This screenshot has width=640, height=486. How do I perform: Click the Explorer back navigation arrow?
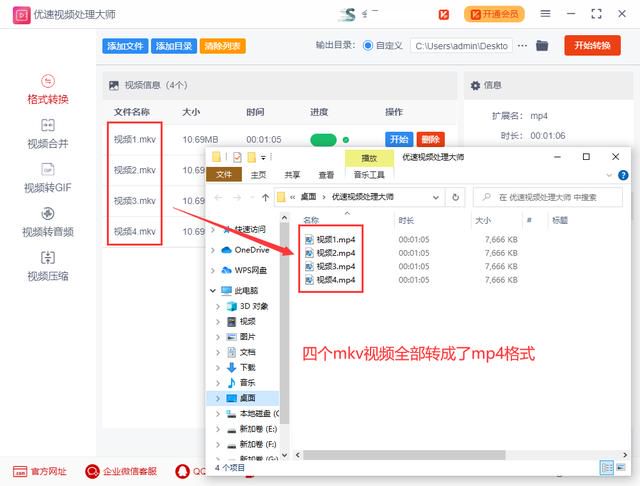[x=219, y=198]
